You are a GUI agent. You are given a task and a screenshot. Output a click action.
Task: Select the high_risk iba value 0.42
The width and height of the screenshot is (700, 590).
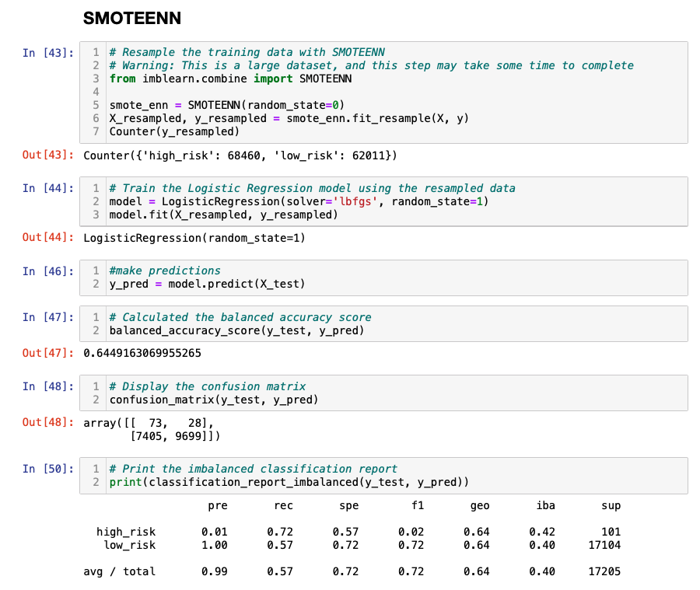(x=542, y=532)
